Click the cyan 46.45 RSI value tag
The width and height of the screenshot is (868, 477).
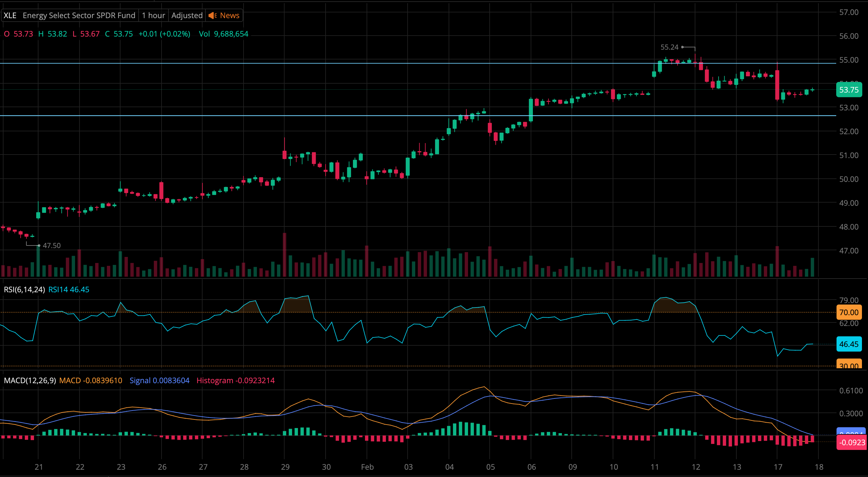[x=849, y=344]
